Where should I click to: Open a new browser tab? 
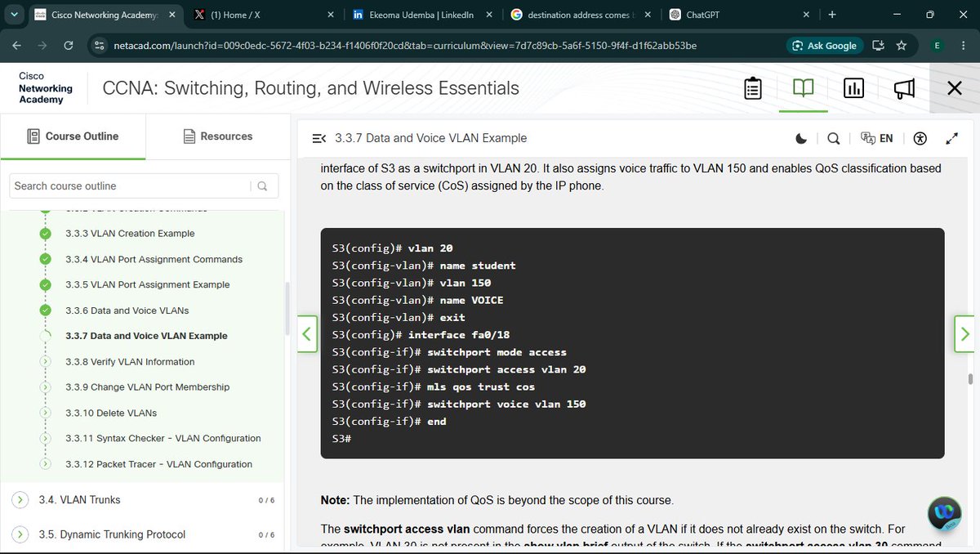coord(832,15)
